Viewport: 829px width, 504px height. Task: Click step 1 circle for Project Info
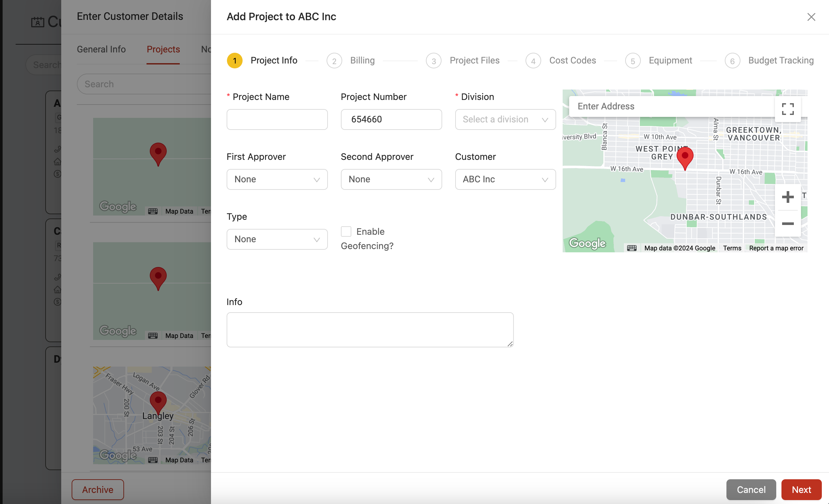[234, 61]
